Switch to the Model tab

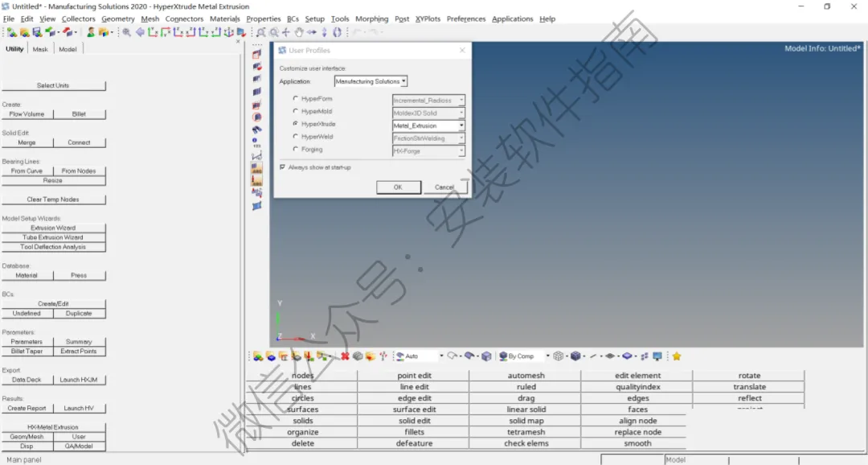[68, 49]
